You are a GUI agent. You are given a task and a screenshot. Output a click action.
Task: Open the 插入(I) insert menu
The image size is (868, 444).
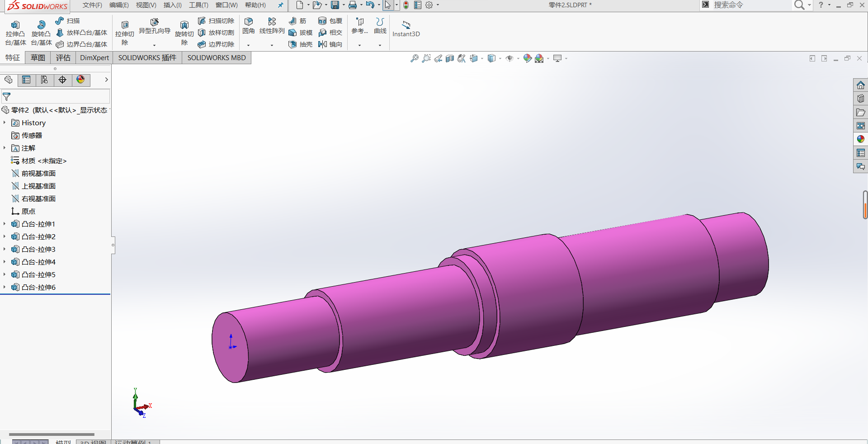point(172,5)
